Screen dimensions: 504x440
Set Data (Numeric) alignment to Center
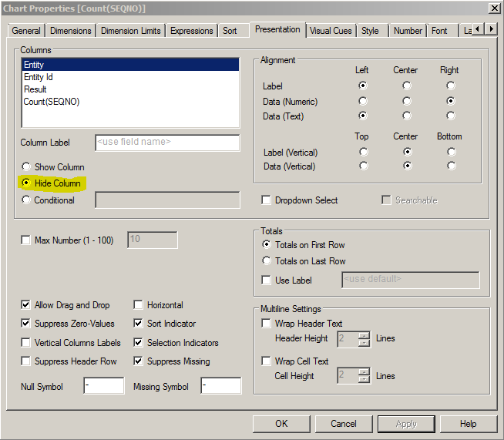click(407, 101)
